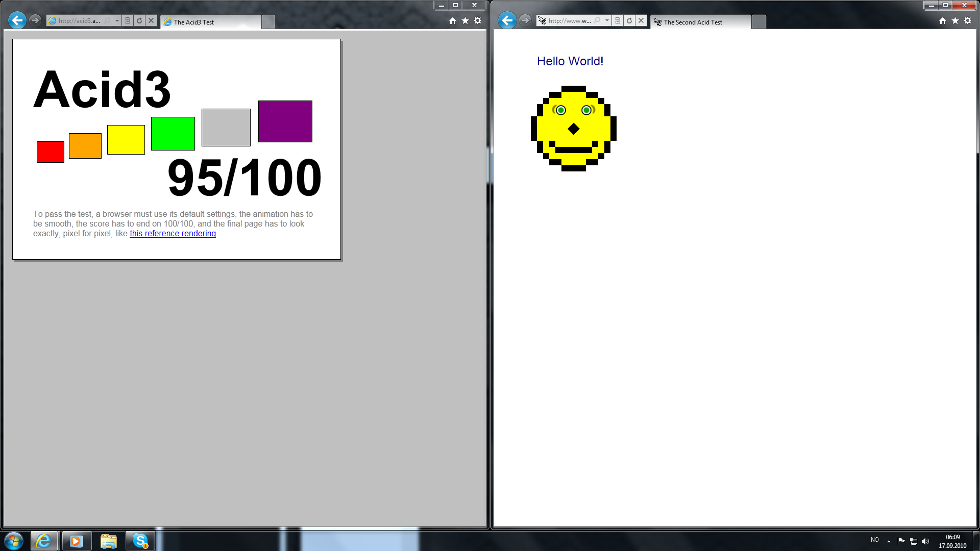Click search magnifier in Second Acid Test address bar
The height and width of the screenshot is (551, 980).
coord(597,20)
